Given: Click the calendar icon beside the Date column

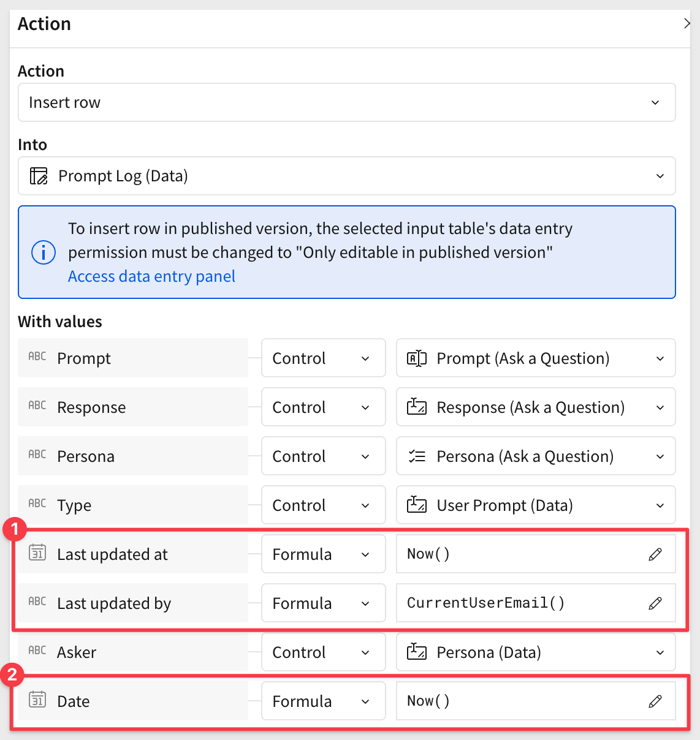Looking at the screenshot, I should tap(37, 700).
